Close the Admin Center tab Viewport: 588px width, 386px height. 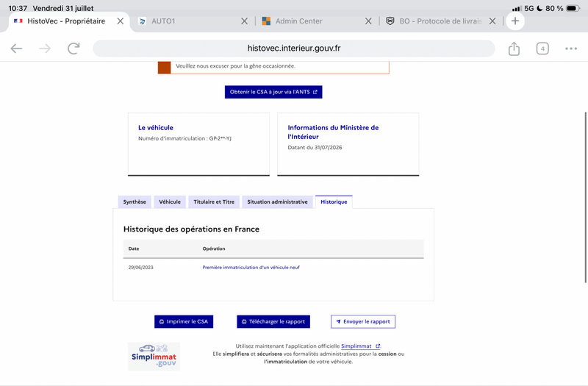pos(368,21)
